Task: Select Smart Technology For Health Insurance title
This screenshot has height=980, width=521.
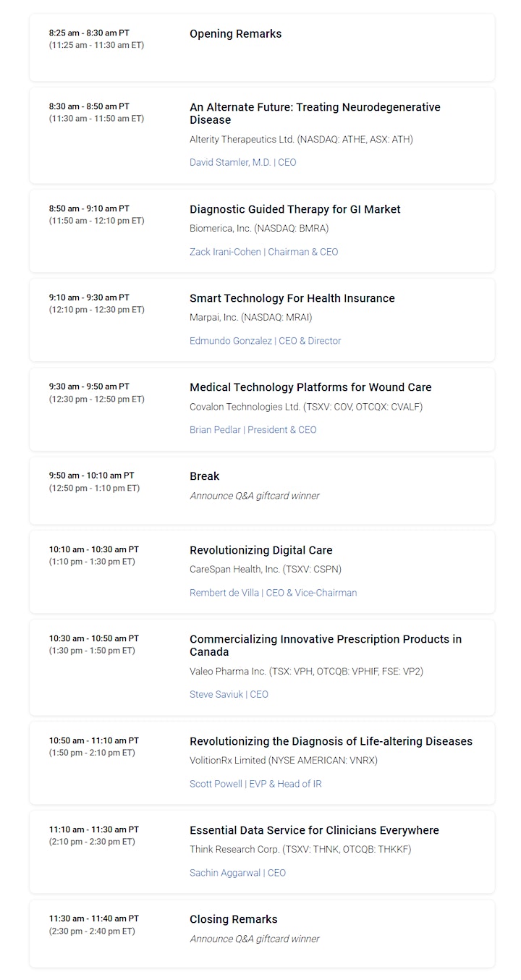Action: click(x=292, y=298)
